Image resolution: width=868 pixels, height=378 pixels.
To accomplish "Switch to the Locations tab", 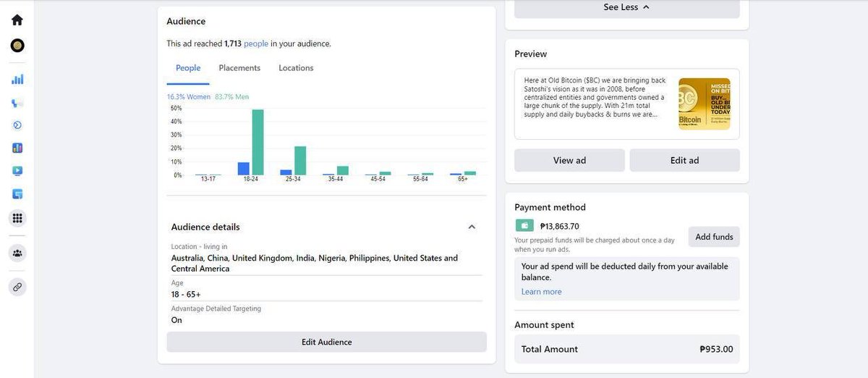I will pos(296,68).
